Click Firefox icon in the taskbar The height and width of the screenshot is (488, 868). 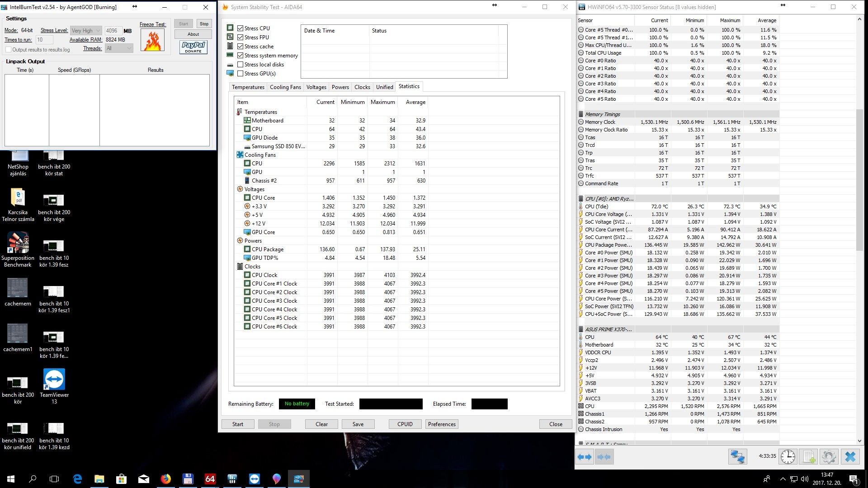point(166,479)
